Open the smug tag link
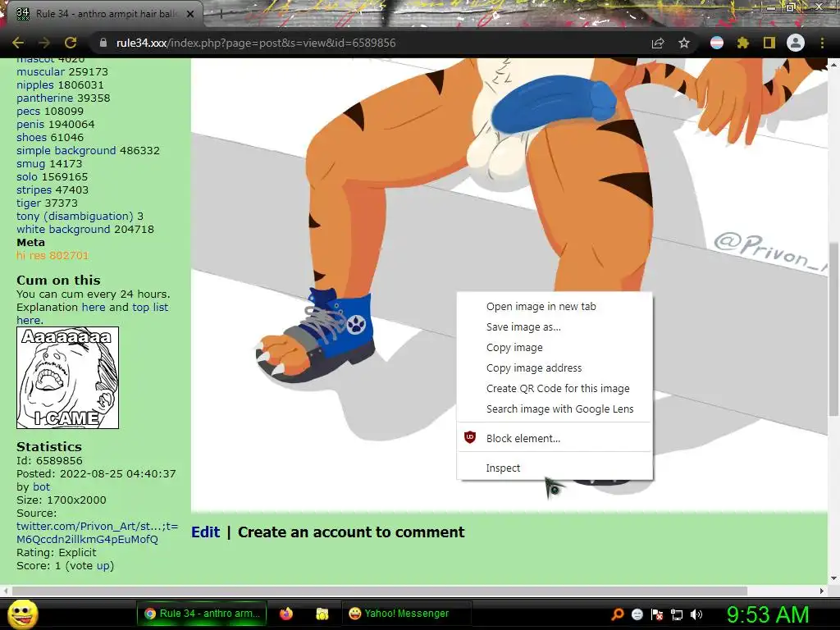This screenshot has width=840, height=630. pos(30,163)
